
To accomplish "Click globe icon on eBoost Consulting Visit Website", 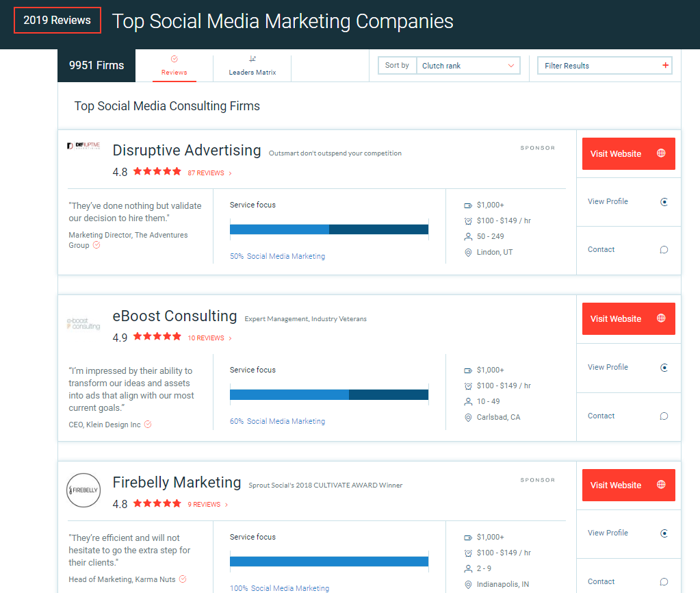I will tap(661, 318).
